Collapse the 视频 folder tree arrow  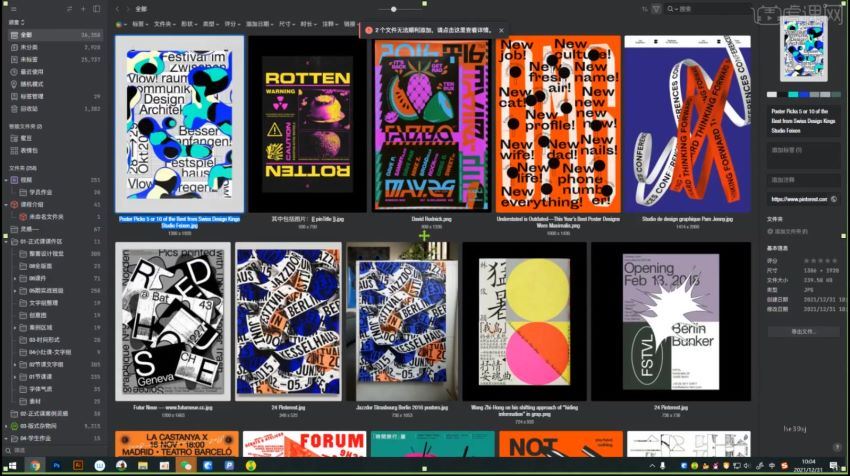pyautogui.click(x=7, y=179)
